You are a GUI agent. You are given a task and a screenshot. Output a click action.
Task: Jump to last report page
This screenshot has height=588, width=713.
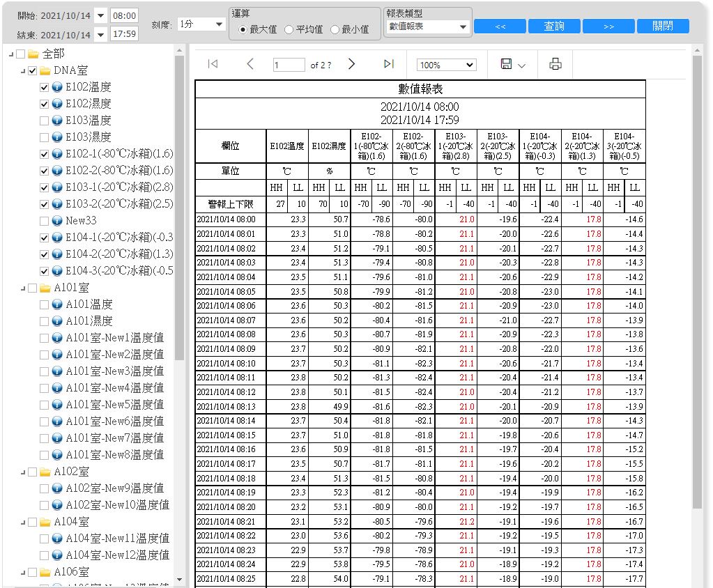click(x=388, y=64)
